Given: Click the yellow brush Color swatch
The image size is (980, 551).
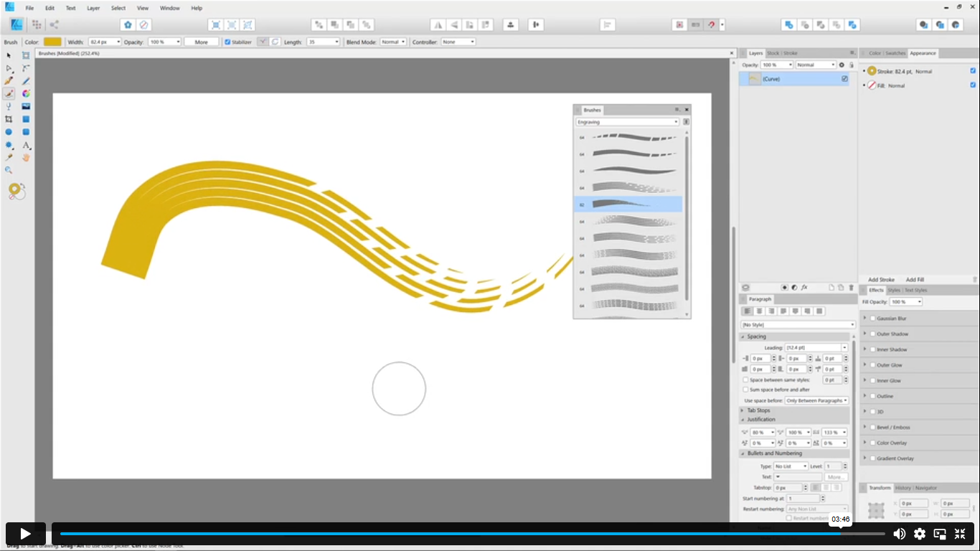Looking at the screenshot, I should (52, 42).
